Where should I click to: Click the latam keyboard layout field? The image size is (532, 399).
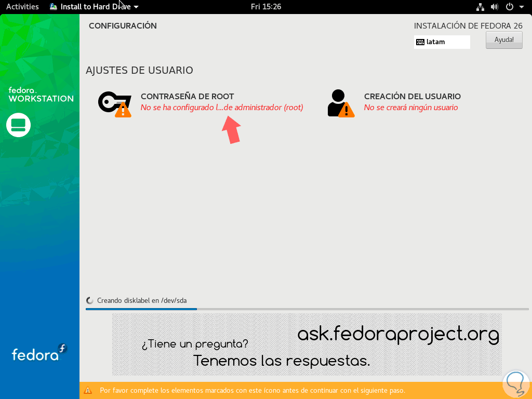point(442,42)
